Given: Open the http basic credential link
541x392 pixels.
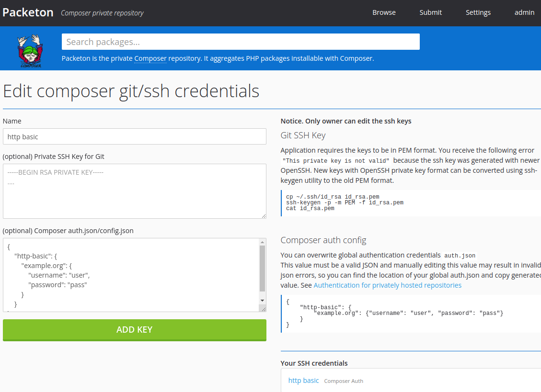Looking at the screenshot, I should click(x=303, y=381).
